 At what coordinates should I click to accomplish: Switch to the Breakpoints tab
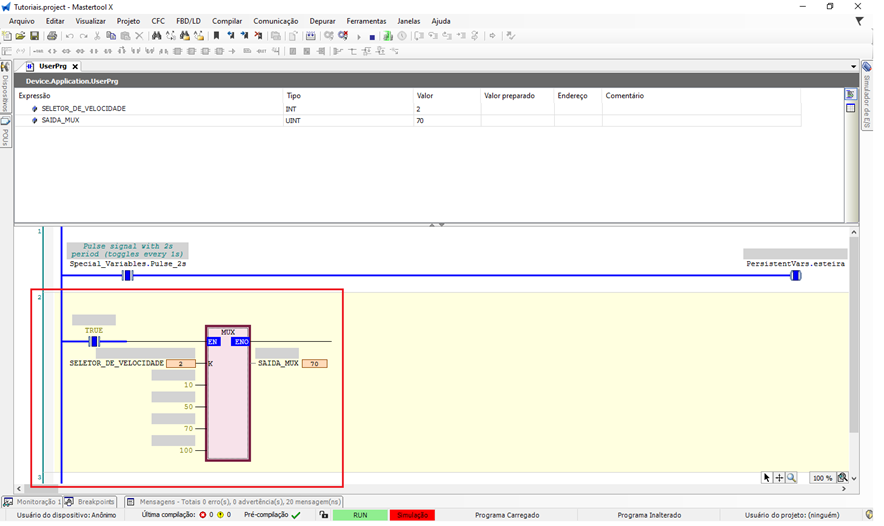(95, 501)
